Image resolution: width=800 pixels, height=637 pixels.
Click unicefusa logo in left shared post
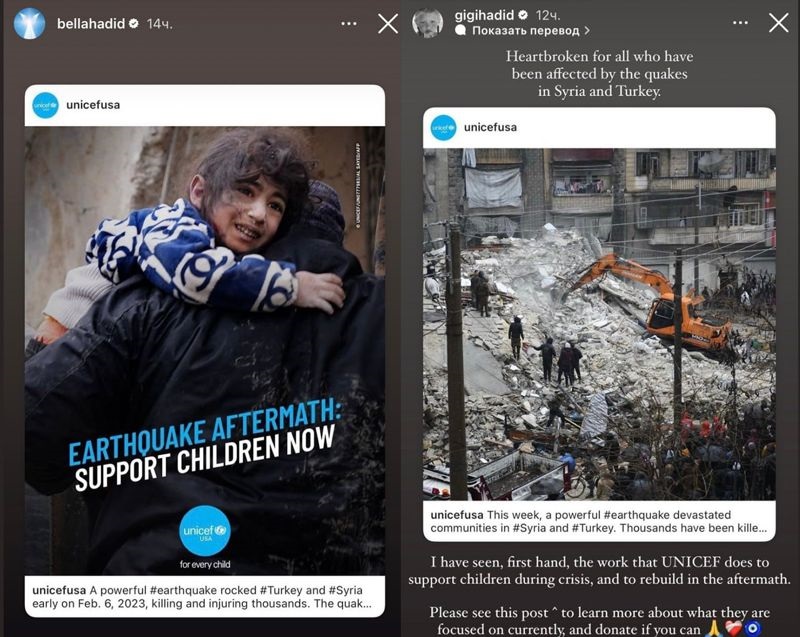tap(45, 105)
